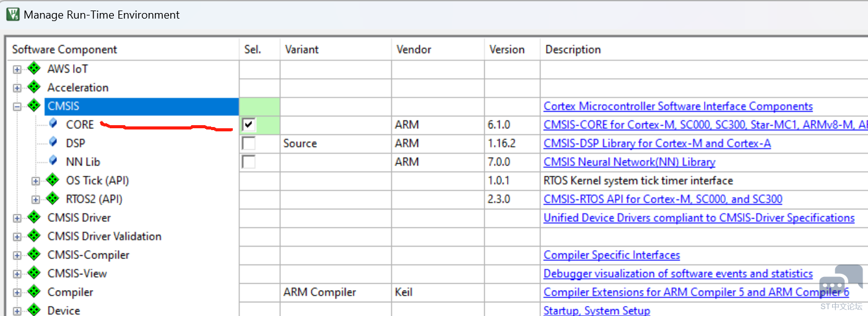Expand the CMSIS-Compiler node
868x316 pixels.
click(x=17, y=255)
